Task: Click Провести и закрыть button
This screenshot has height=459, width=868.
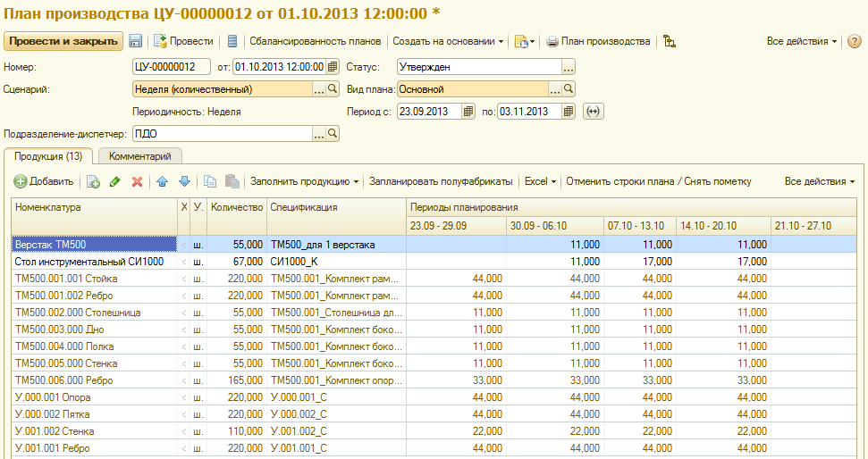Action: click(x=63, y=41)
